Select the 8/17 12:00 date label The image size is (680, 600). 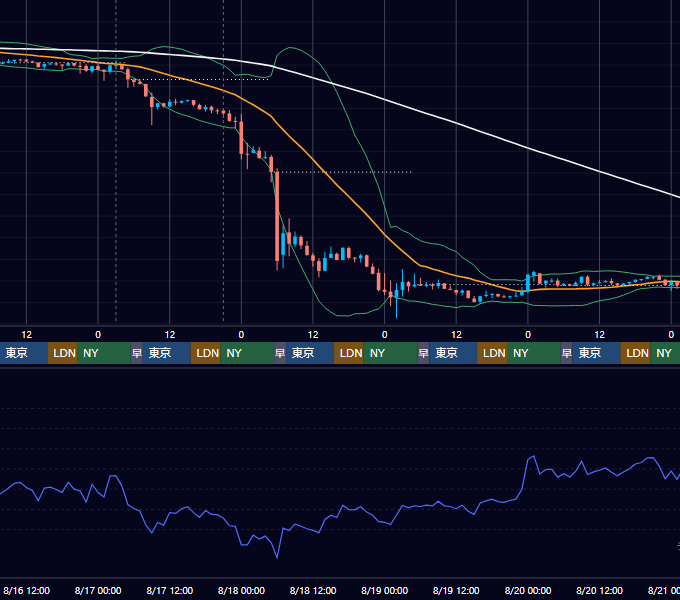[x=170, y=590]
